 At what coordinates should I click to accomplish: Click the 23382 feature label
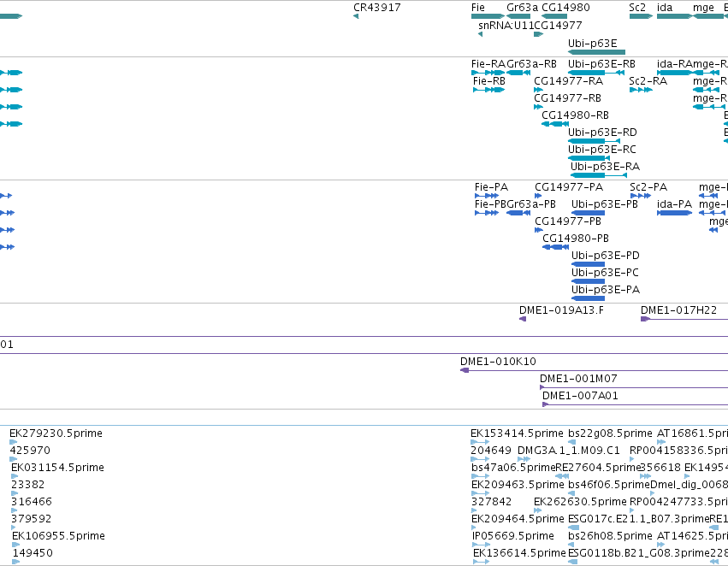pyautogui.click(x=27, y=485)
